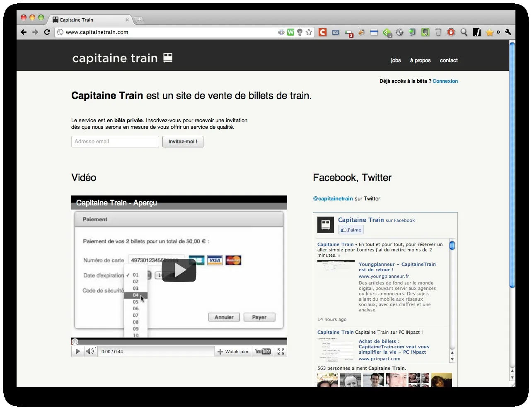Open the mail envelope extension icon
This screenshot has width=532, height=410.
[x=336, y=32]
